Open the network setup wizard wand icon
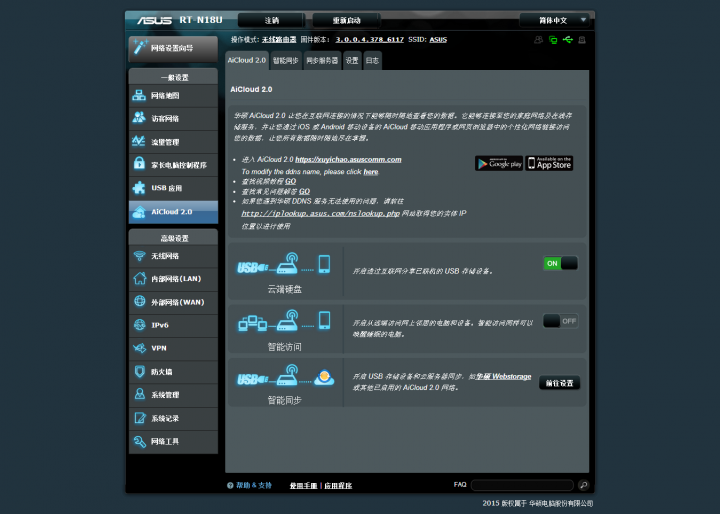The height and width of the screenshot is (514, 720). click(x=140, y=47)
